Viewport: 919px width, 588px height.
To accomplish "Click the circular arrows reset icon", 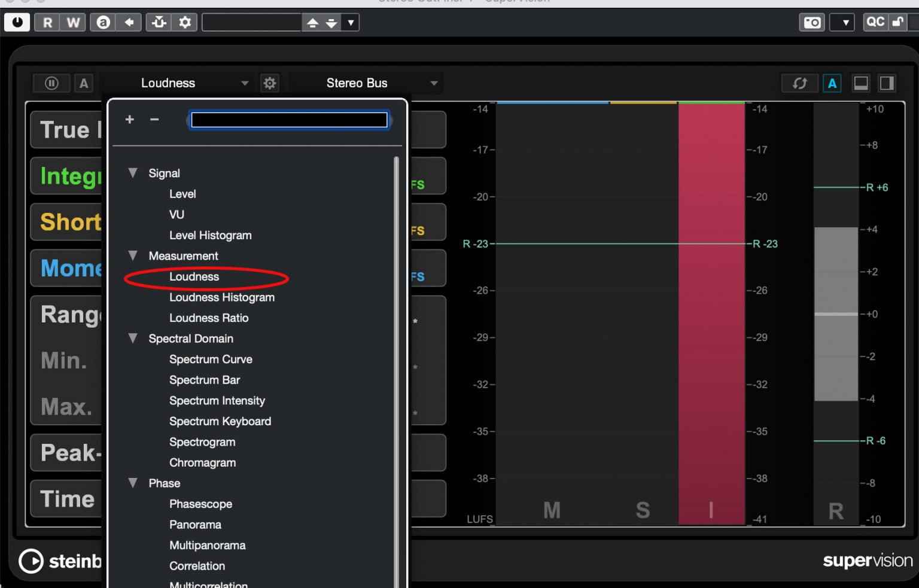I will [800, 83].
